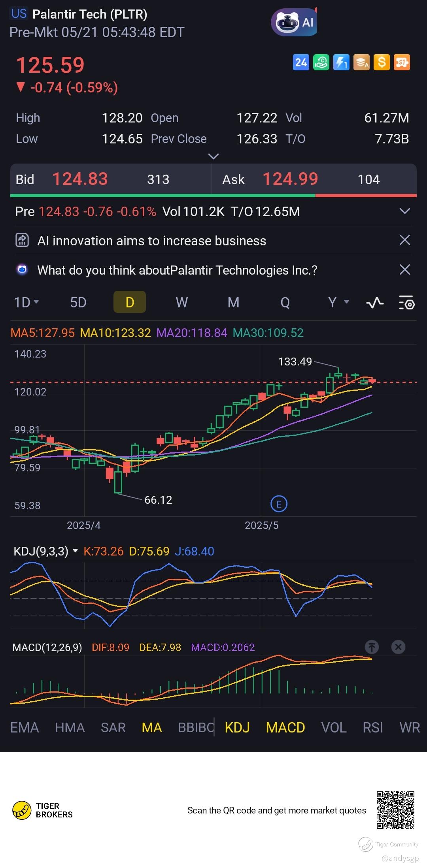The width and height of the screenshot is (427, 868).
Task: Tap the 133.49 high price label
Action: (x=295, y=362)
